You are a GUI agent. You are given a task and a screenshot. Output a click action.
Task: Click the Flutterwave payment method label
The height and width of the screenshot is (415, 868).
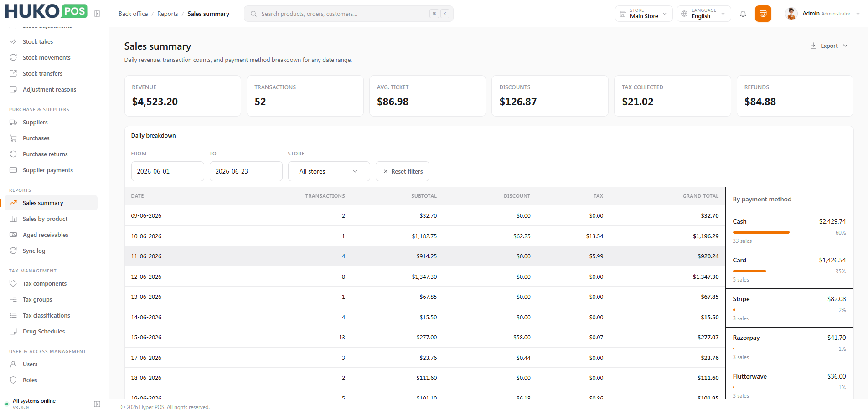click(x=749, y=376)
